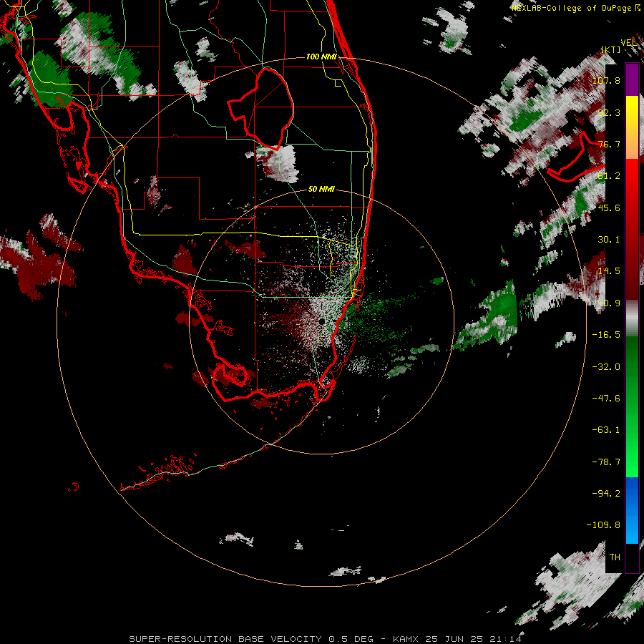Select the -63.1 legend value

click(x=606, y=430)
